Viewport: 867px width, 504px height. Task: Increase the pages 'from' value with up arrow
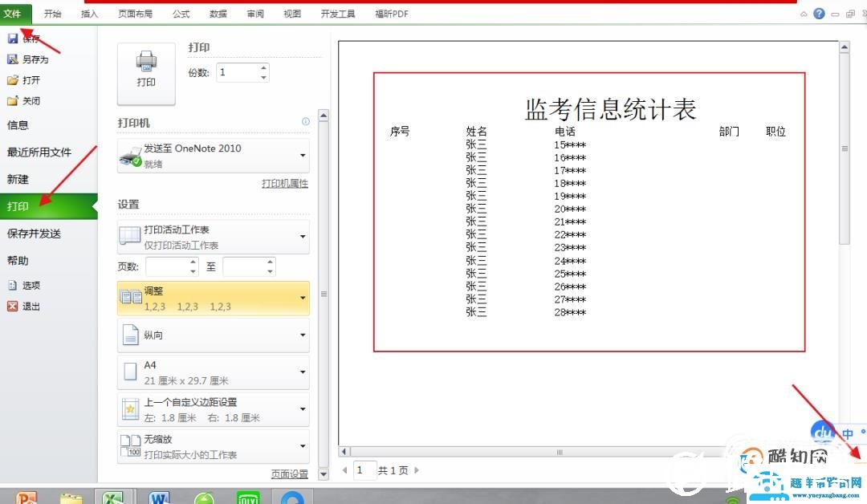193,262
